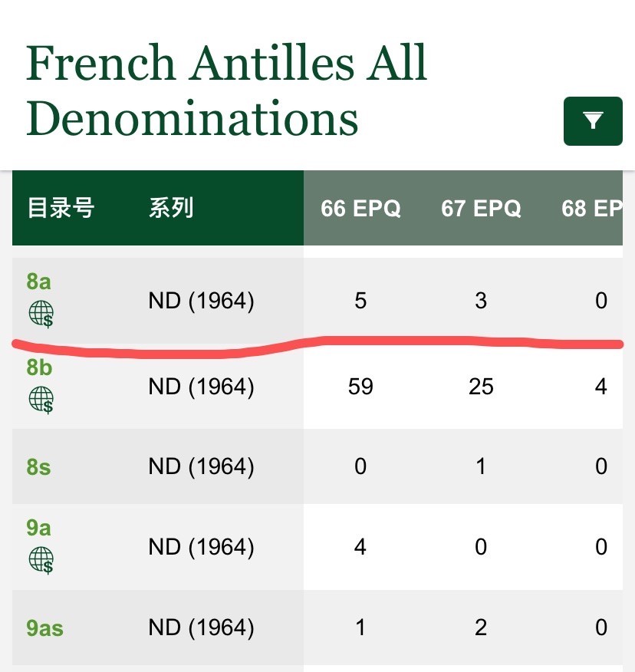Open catalog number 9a link
Screen dimensions: 635x672
(39, 528)
